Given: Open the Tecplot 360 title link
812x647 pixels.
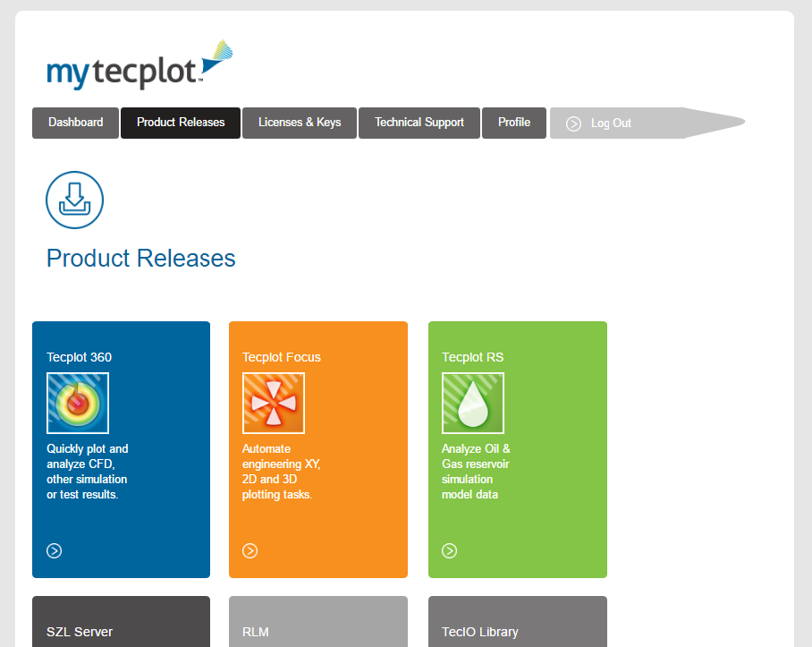Looking at the screenshot, I should pos(80,357).
